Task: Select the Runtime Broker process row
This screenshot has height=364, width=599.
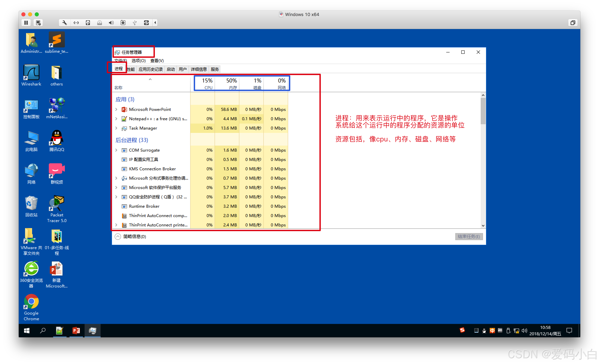Action: (x=144, y=206)
